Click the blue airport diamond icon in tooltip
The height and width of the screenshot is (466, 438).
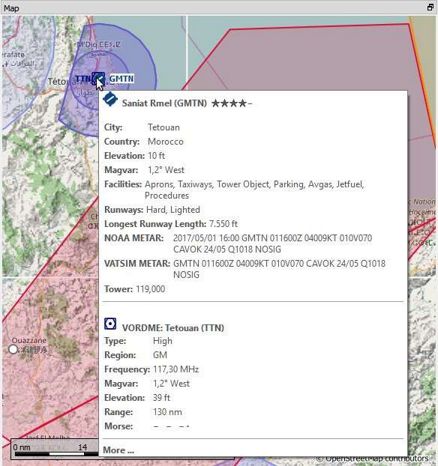[x=110, y=100]
